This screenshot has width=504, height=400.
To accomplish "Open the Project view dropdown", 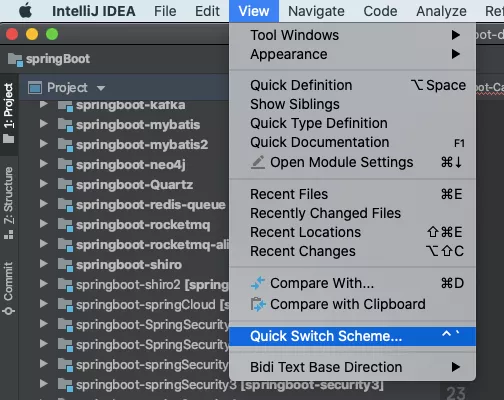I will point(101,88).
